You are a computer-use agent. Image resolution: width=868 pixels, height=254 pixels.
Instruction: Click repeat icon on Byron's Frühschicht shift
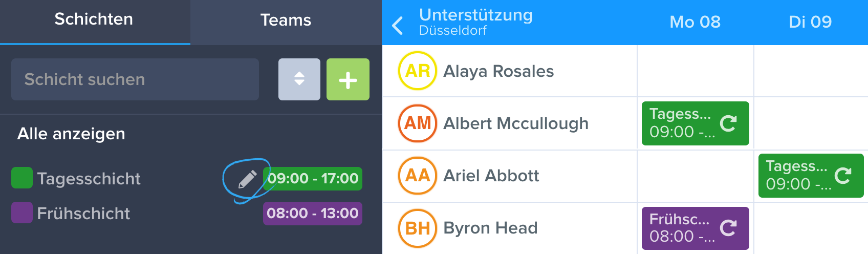[x=728, y=228]
